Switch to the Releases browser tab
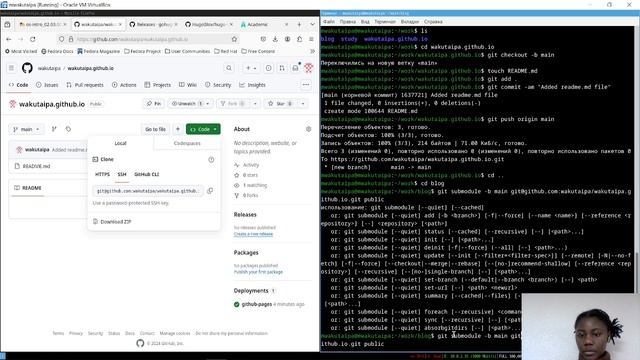 click(153, 24)
